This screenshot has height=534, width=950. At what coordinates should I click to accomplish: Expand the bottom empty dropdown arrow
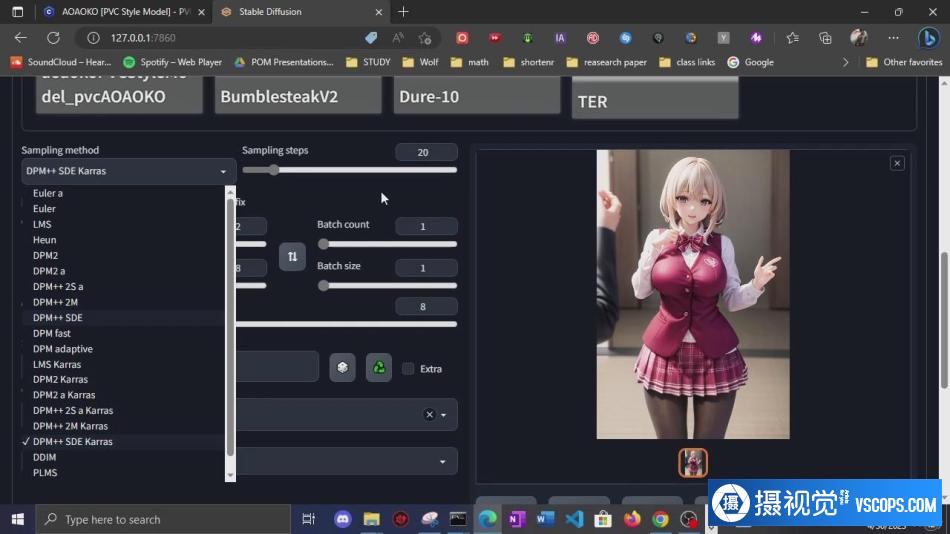coord(443,462)
